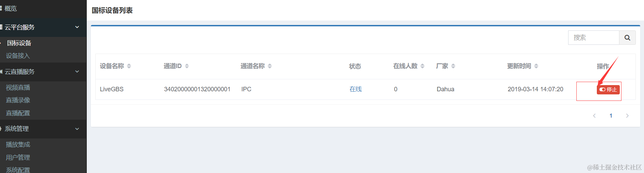Collapse 云直播服务 section chevron
This screenshot has width=644, height=173.
pos(77,71)
